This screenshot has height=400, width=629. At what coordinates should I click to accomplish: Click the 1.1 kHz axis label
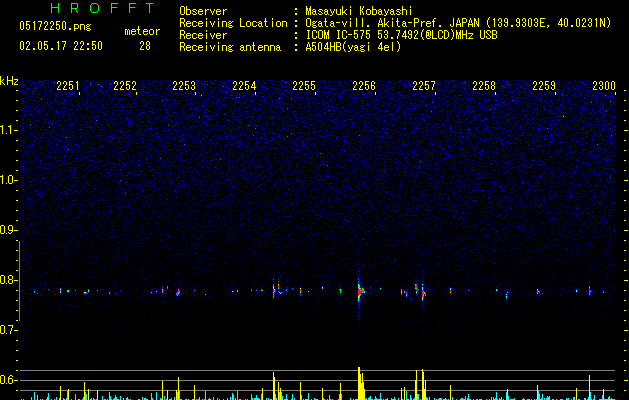(8, 130)
